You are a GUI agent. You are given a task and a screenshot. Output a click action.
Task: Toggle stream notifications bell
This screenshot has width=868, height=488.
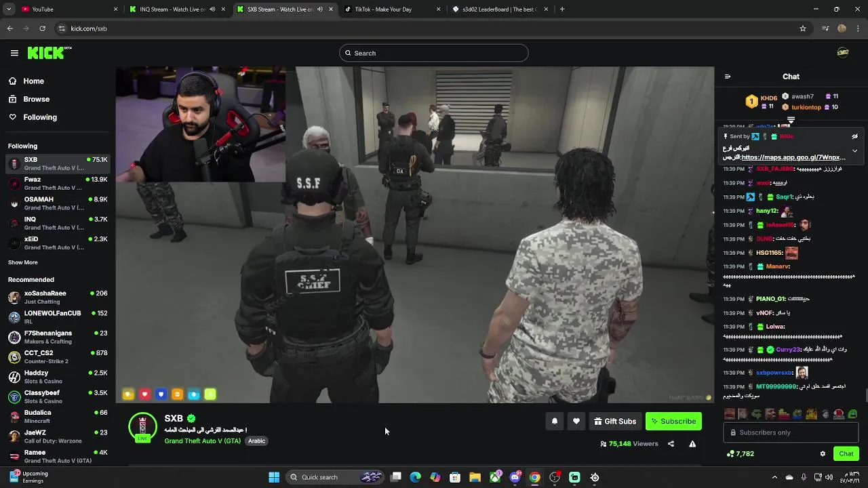pyautogui.click(x=555, y=422)
